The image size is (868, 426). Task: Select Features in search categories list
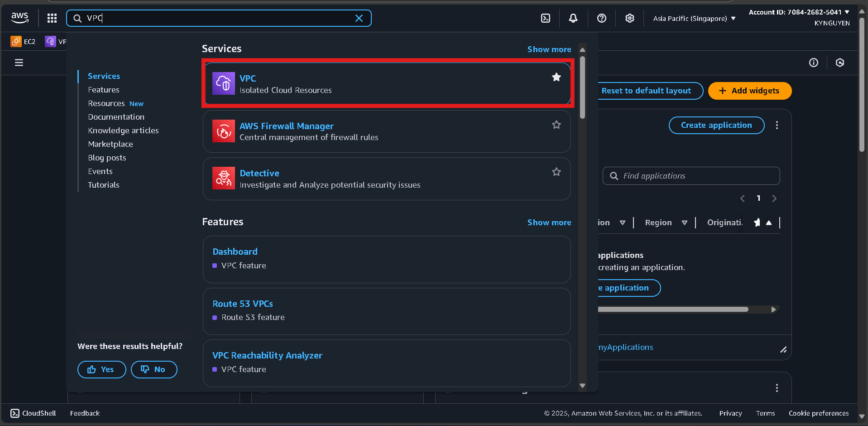point(104,90)
